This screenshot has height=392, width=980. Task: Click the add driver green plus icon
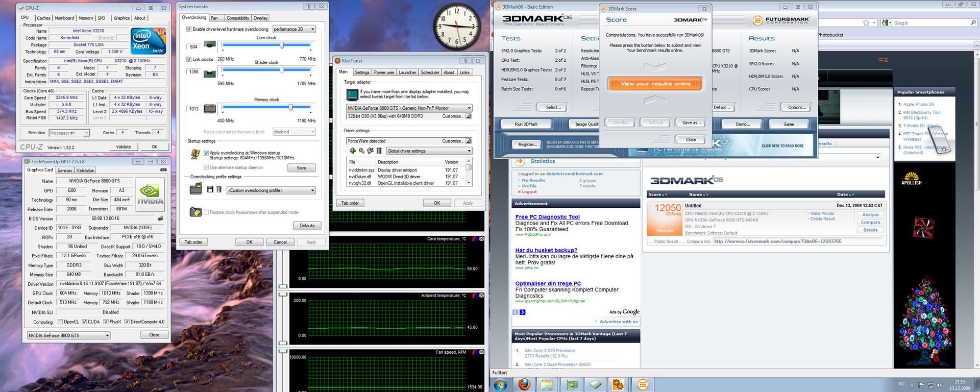click(x=352, y=151)
